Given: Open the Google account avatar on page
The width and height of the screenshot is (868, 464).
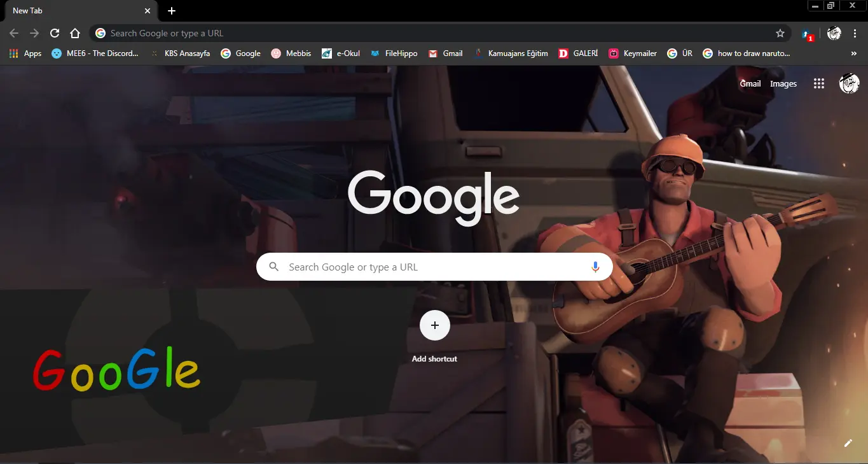Looking at the screenshot, I should (x=849, y=83).
